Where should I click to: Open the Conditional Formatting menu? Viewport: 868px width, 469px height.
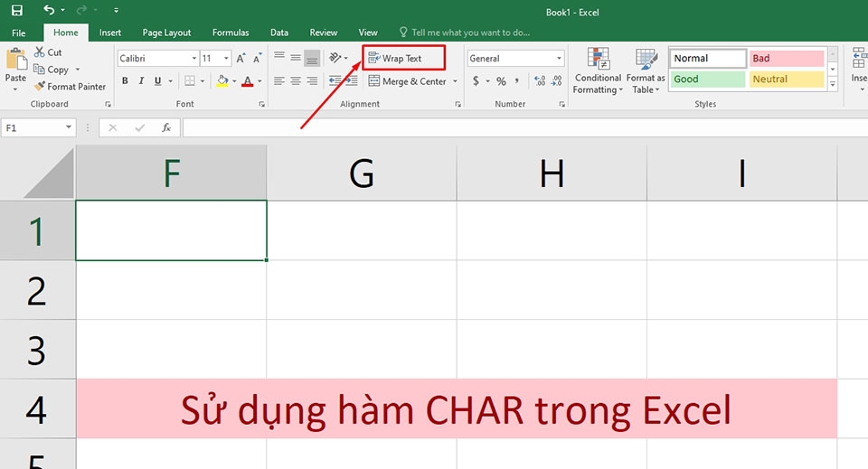coord(598,71)
